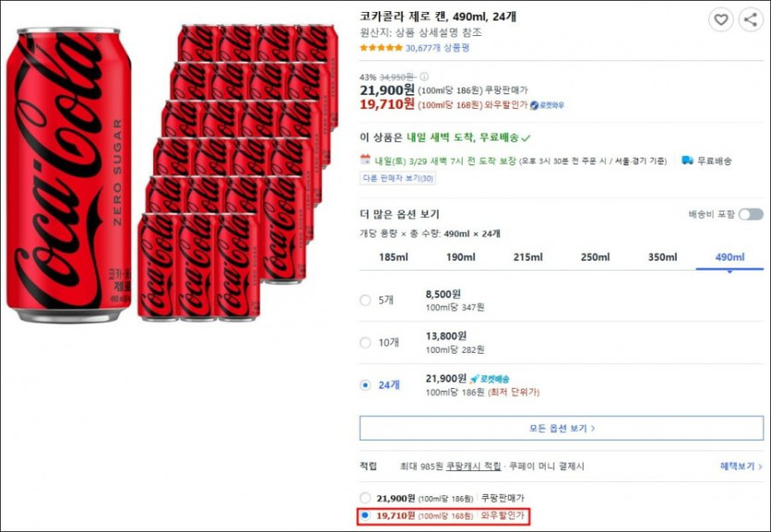
Task: Select the 5개 quantity option
Action: pyautogui.click(x=366, y=299)
